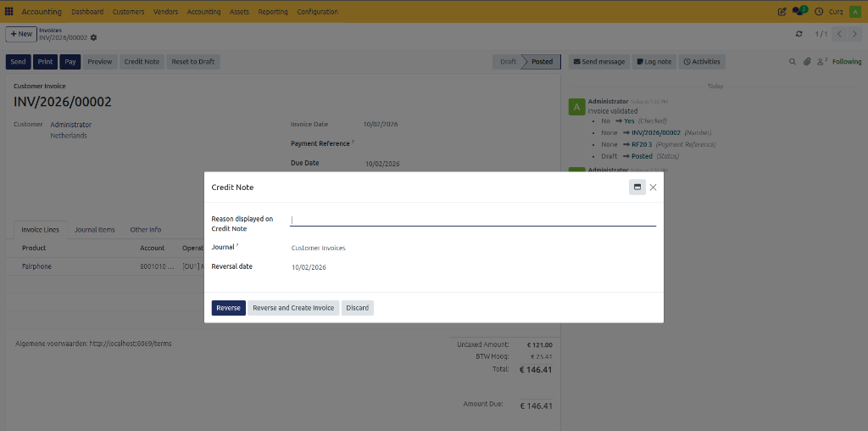The image size is (868, 431).
Task: Click the Preview button
Action: click(100, 61)
